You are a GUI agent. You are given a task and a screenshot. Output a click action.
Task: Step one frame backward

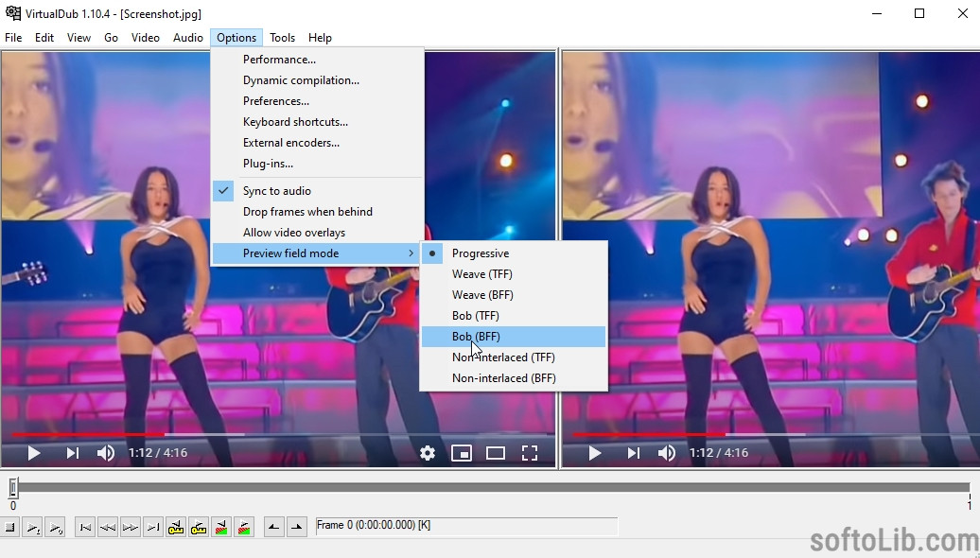click(108, 528)
